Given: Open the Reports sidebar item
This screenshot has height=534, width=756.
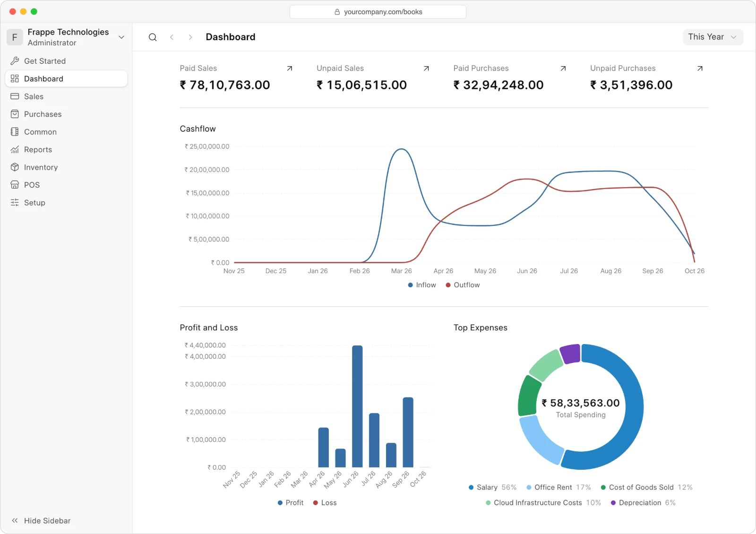Looking at the screenshot, I should [x=66, y=149].
